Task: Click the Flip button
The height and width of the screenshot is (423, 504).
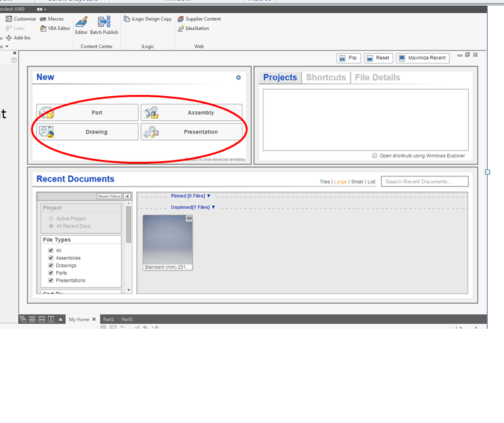Action: (349, 58)
